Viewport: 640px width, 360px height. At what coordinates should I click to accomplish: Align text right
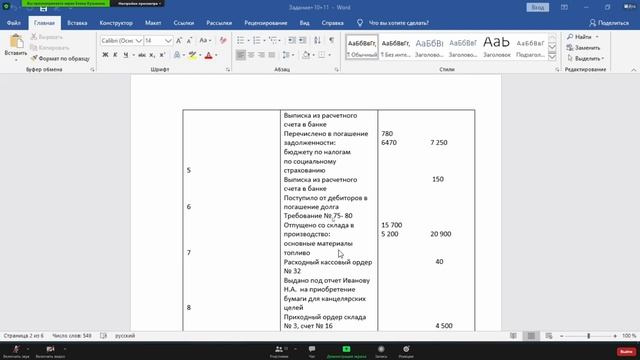[261, 55]
